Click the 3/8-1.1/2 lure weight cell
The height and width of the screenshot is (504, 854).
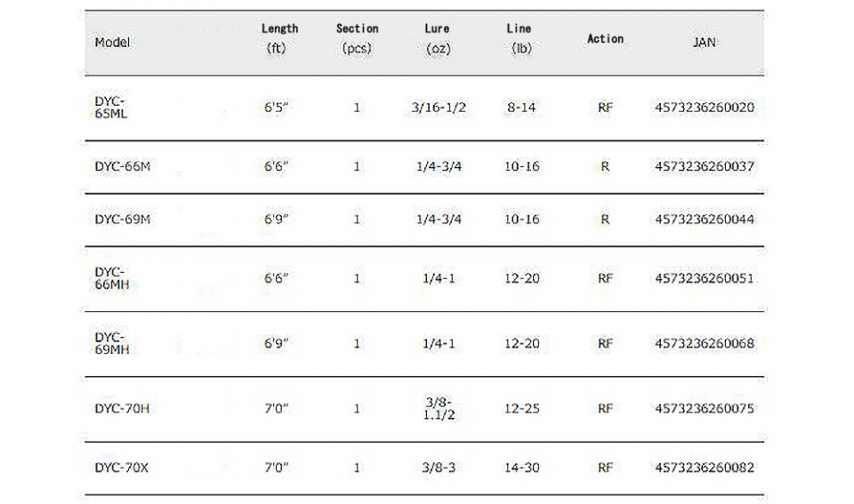pyautogui.click(x=439, y=408)
